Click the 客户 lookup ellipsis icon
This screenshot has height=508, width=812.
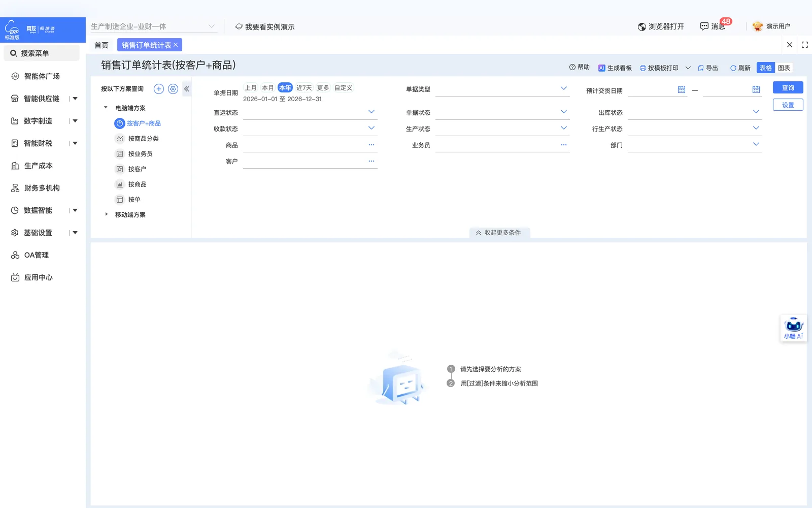tap(371, 161)
